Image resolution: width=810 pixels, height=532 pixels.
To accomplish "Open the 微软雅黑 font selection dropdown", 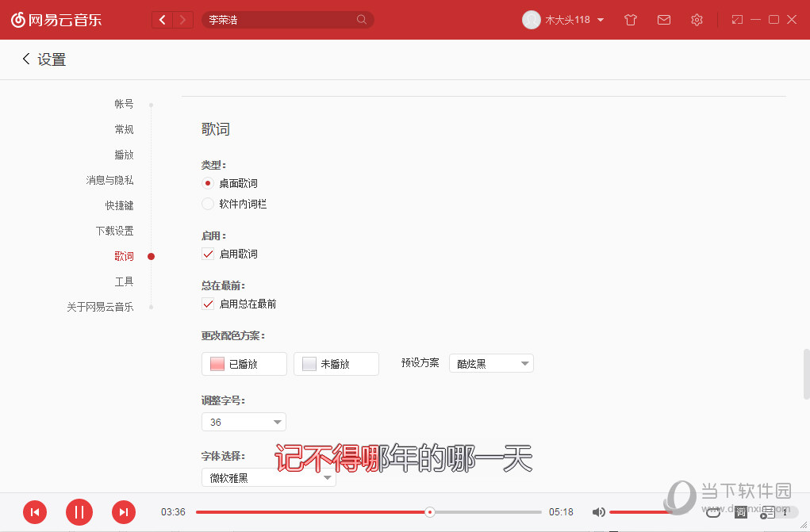I will pyautogui.click(x=268, y=477).
